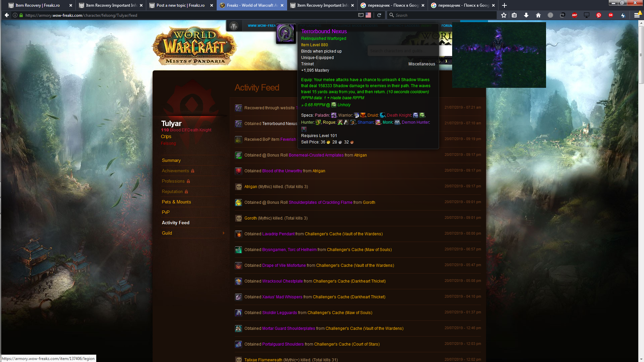Open the WWW.WOW-FREAKZ header link

click(x=262, y=26)
